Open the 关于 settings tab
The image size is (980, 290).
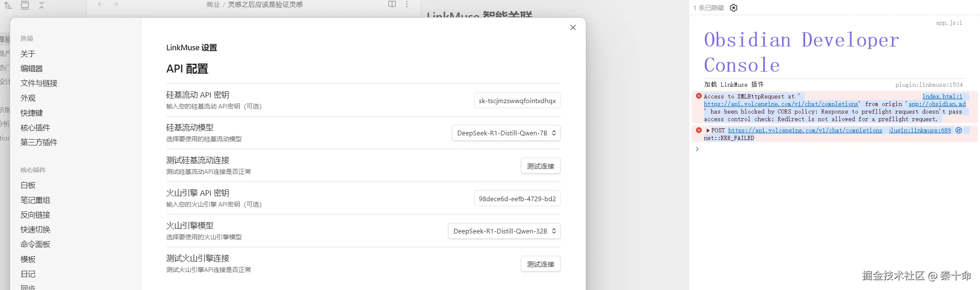[28, 54]
